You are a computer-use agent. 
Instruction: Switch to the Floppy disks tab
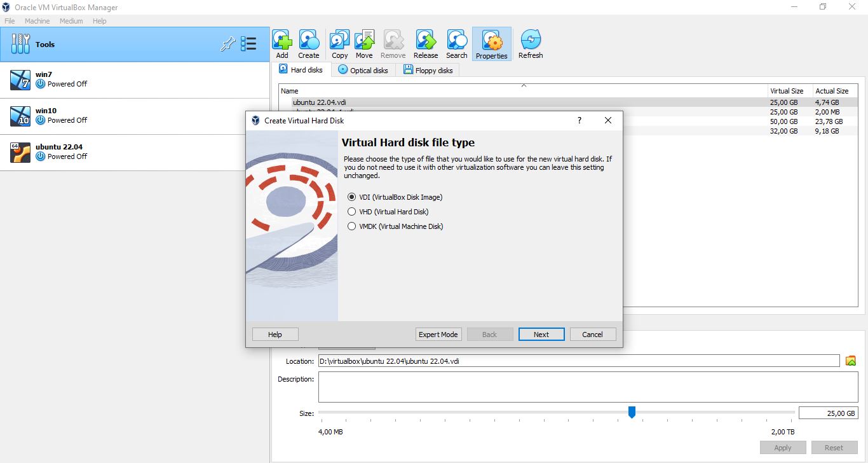click(x=428, y=70)
